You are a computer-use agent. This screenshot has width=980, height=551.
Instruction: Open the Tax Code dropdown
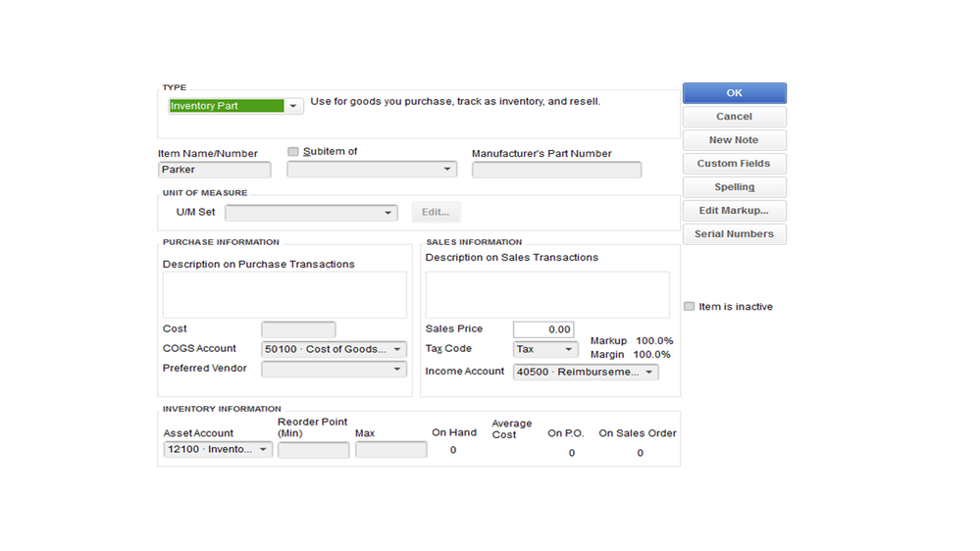pos(568,349)
